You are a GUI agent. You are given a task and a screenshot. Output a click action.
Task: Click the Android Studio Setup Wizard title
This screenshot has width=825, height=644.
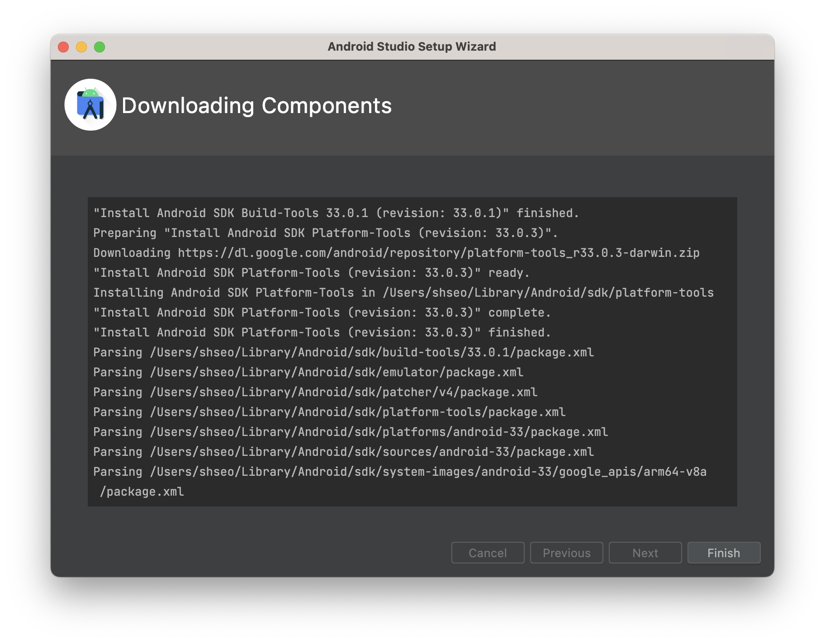tap(412, 47)
